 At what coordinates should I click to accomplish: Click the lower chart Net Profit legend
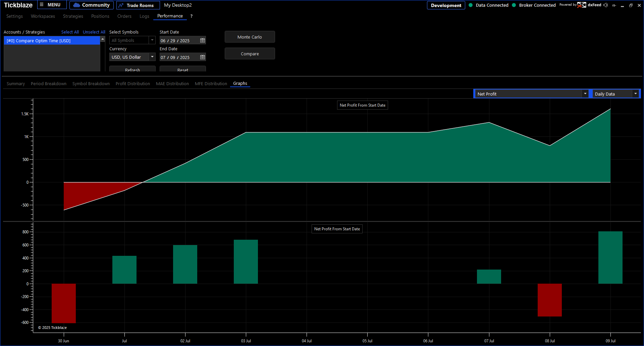point(337,229)
